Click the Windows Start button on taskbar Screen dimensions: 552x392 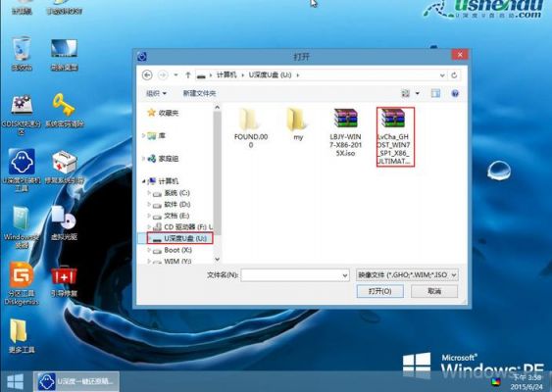(15, 381)
